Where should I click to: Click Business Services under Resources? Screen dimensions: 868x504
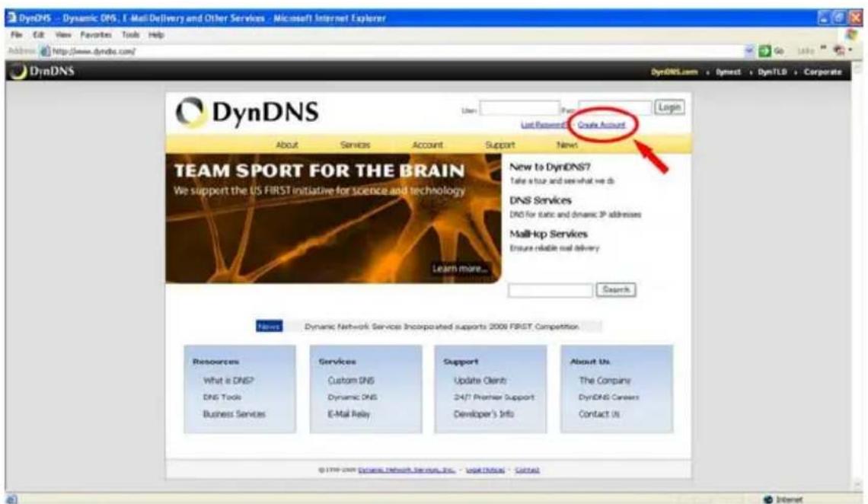click(x=235, y=414)
